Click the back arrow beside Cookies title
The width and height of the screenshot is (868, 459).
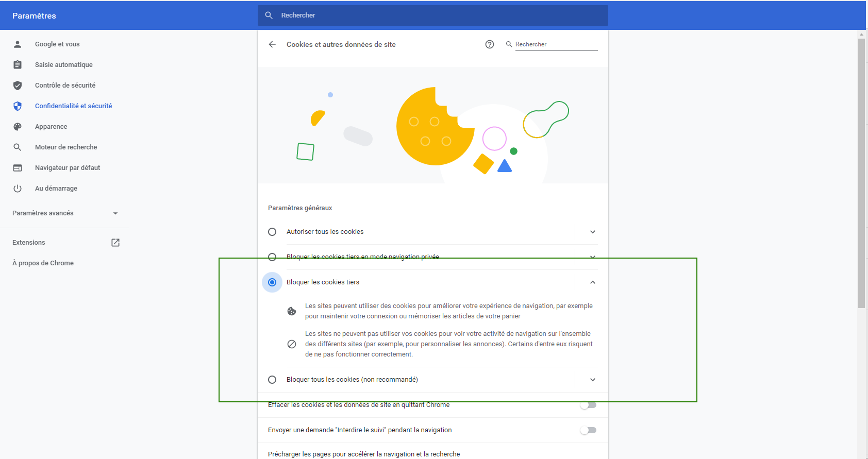(272, 44)
